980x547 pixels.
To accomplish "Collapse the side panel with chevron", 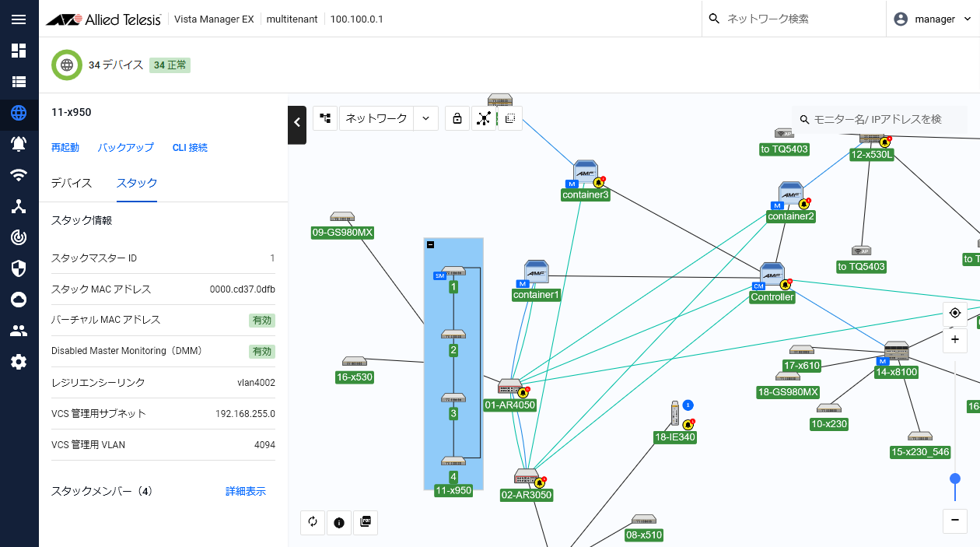I will pos(297,122).
